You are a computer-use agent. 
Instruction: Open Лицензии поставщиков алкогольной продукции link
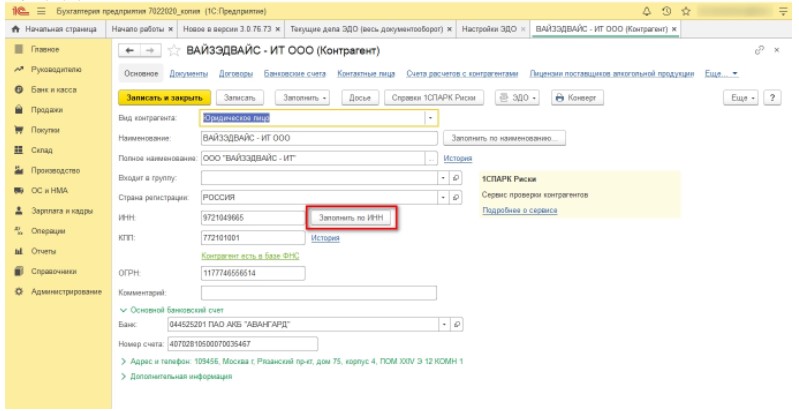[x=611, y=74]
